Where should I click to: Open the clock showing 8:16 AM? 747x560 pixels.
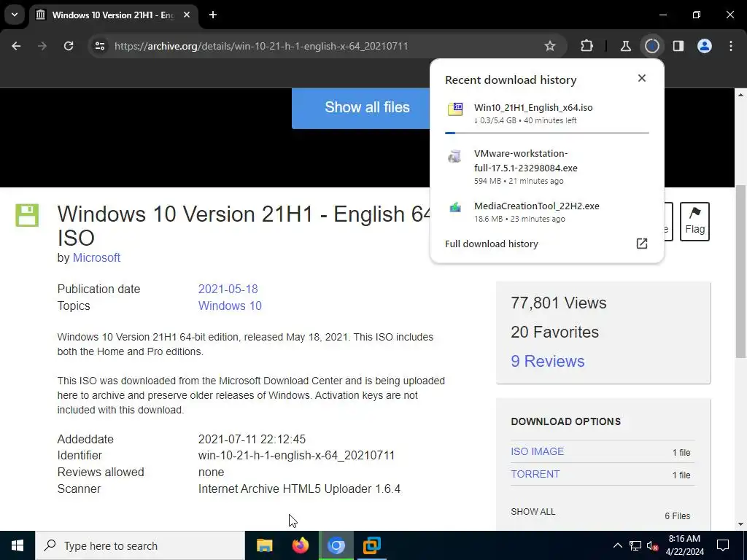point(684,545)
